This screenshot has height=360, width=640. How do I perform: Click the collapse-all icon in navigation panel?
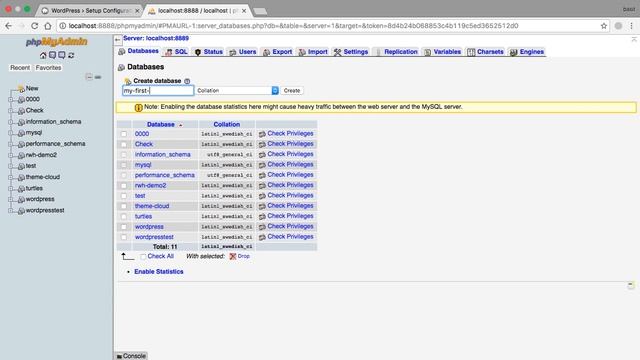[89, 77]
